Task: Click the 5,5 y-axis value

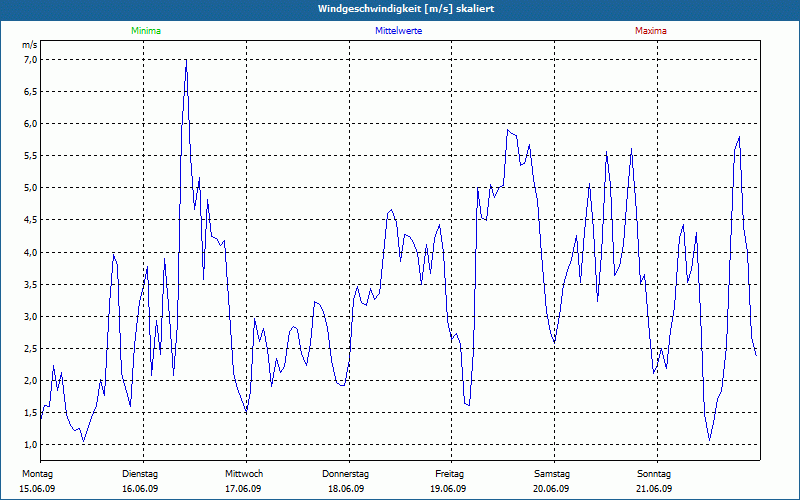Action: pos(31,156)
